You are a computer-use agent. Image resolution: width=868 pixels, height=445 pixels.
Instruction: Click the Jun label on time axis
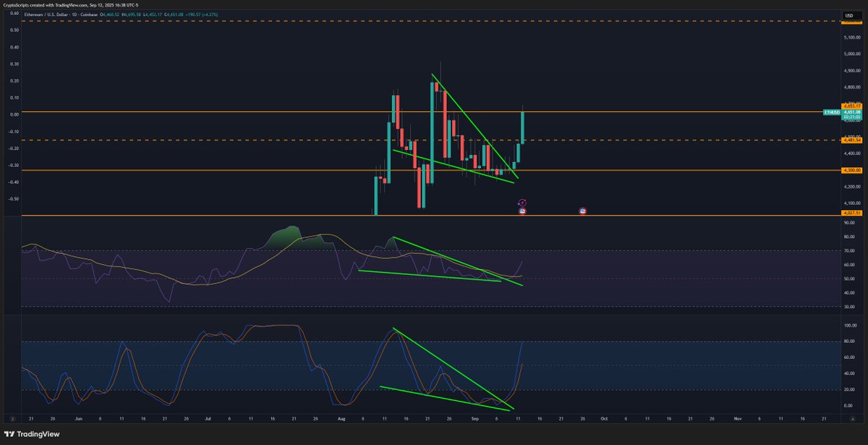(x=78, y=418)
